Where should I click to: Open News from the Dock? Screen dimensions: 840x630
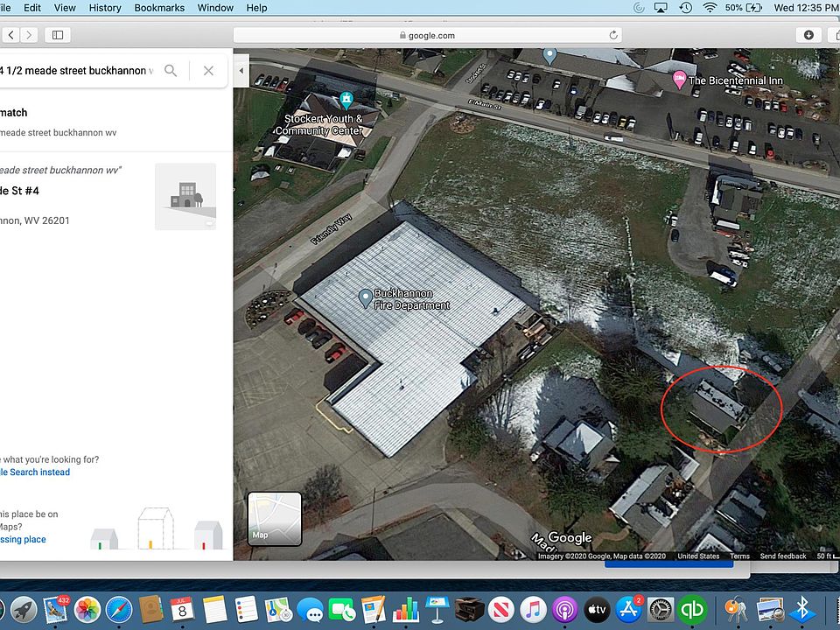click(x=500, y=610)
